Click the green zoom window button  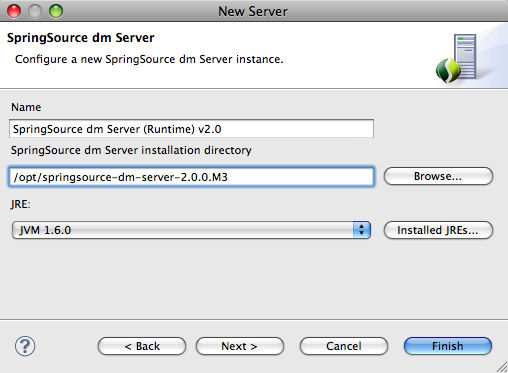pyautogui.click(x=56, y=11)
